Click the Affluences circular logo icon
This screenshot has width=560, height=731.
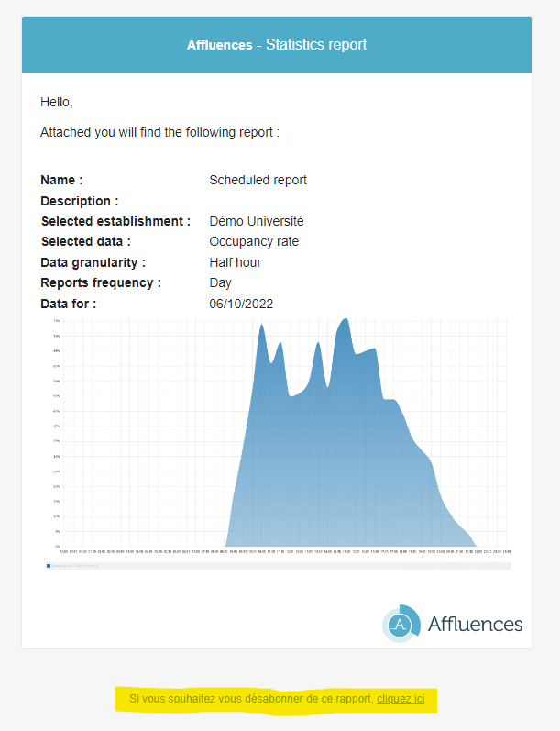click(401, 624)
